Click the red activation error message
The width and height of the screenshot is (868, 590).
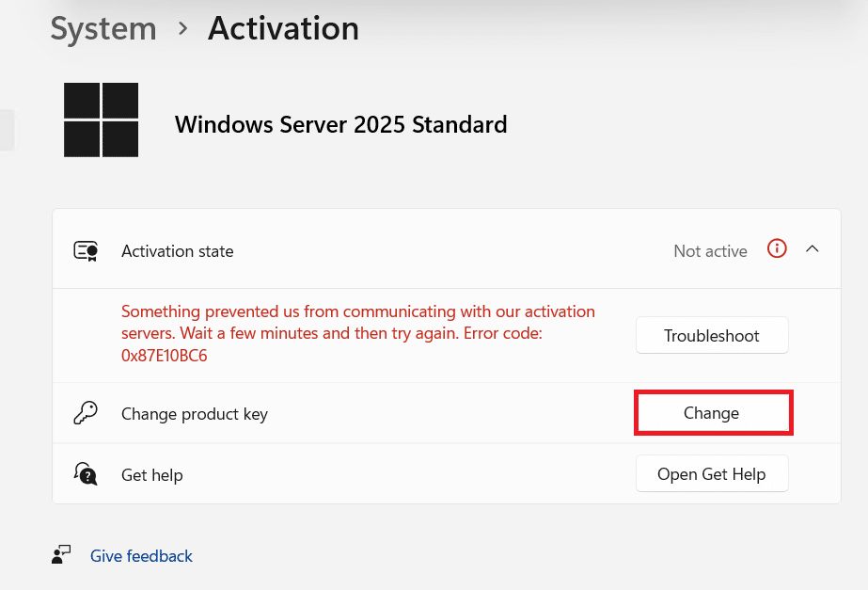[x=358, y=333]
